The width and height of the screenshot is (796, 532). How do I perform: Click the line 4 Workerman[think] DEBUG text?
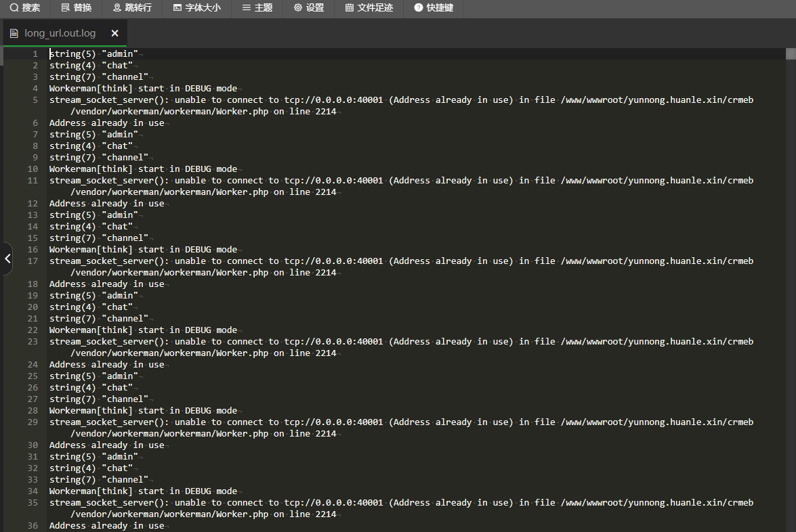click(143, 89)
